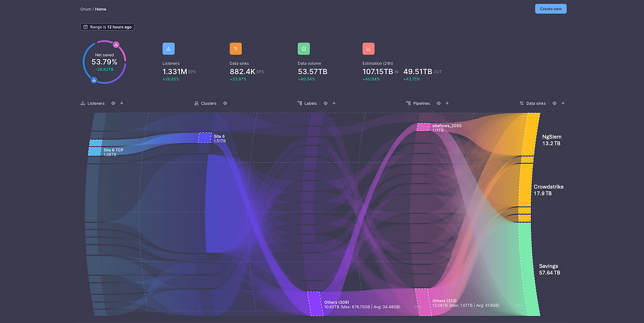Click the Listeners panel icon
The height and width of the screenshot is (323, 644).
[82, 103]
